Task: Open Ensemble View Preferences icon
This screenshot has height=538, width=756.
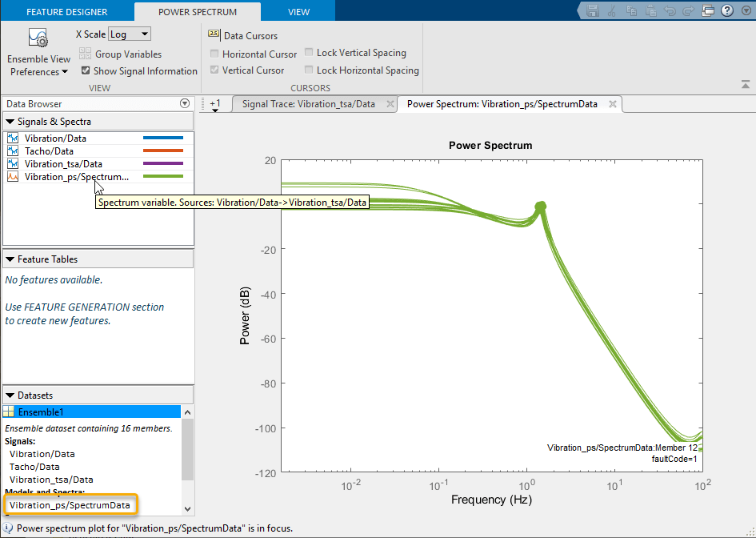Action: click(x=38, y=38)
